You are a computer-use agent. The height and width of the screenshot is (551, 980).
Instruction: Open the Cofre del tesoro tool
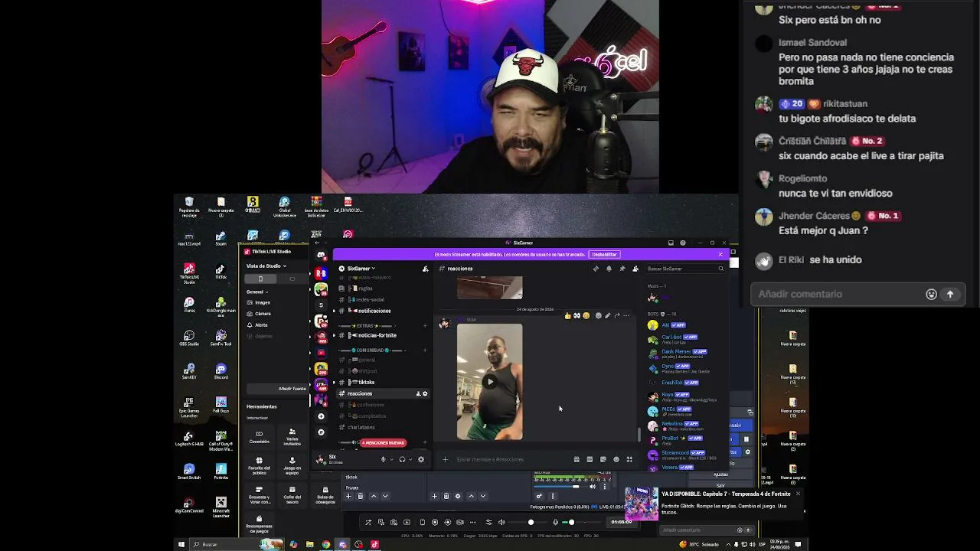[292, 494]
